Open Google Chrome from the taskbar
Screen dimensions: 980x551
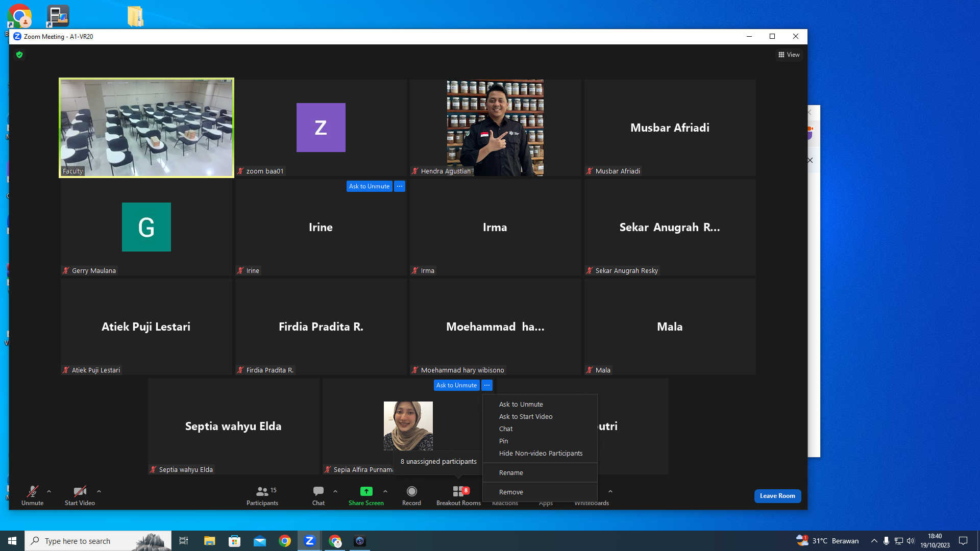(x=285, y=541)
